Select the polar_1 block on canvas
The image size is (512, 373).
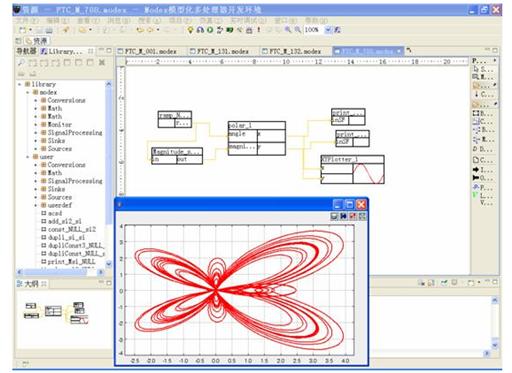tap(257, 138)
